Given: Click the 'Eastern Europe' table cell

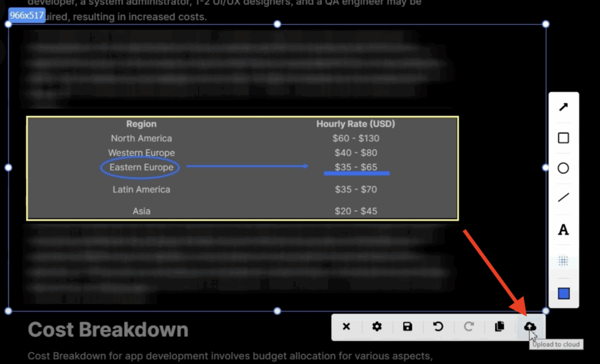Looking at the screenshot, I should coord(141,167).
